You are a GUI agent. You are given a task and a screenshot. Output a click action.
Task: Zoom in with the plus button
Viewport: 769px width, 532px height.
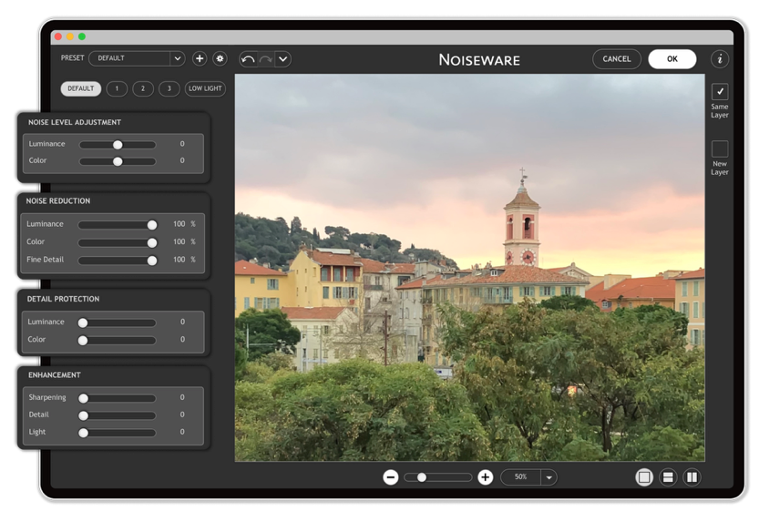click(x=485, y=477)
